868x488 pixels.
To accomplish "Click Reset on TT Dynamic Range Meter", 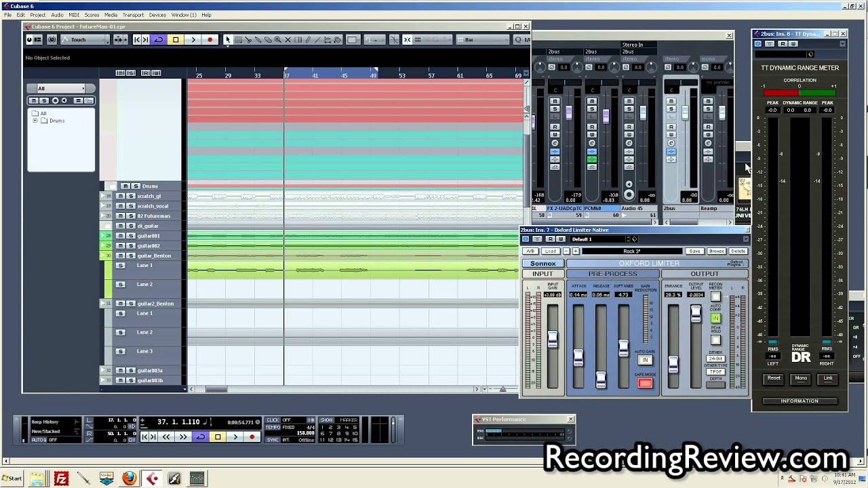I will pyautogui.click(x=774, y=378).
